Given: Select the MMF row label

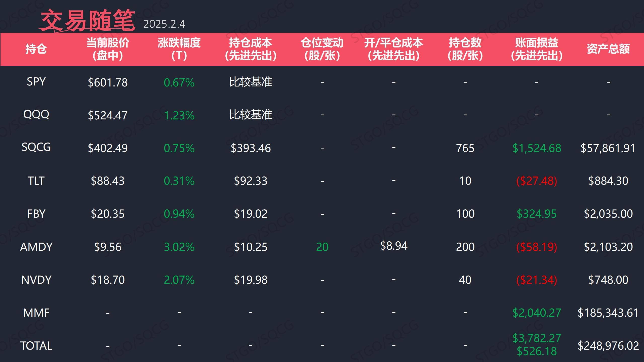Looking at the screenshot, I should (x=36, y=313).
